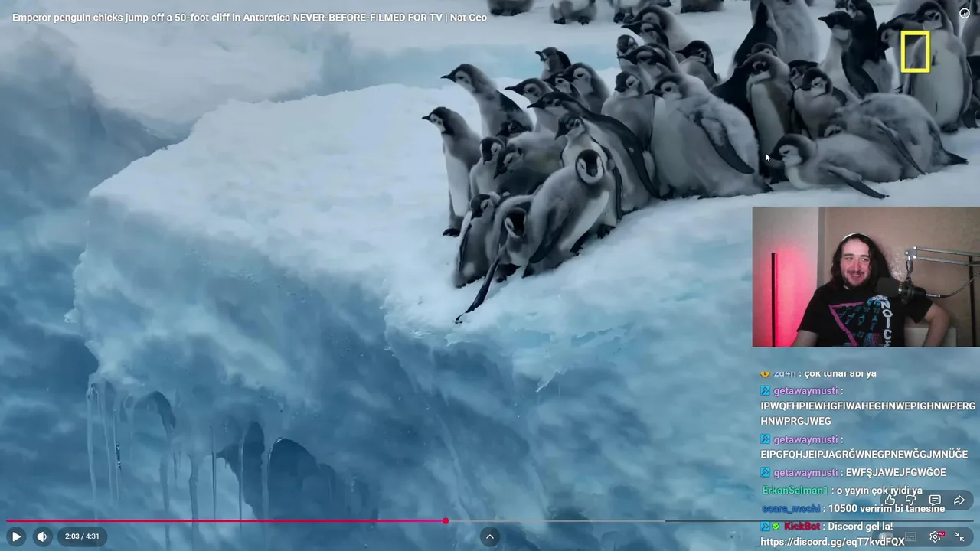
Task: Click the streamer webcam overlay
Action: pos(866,277)
